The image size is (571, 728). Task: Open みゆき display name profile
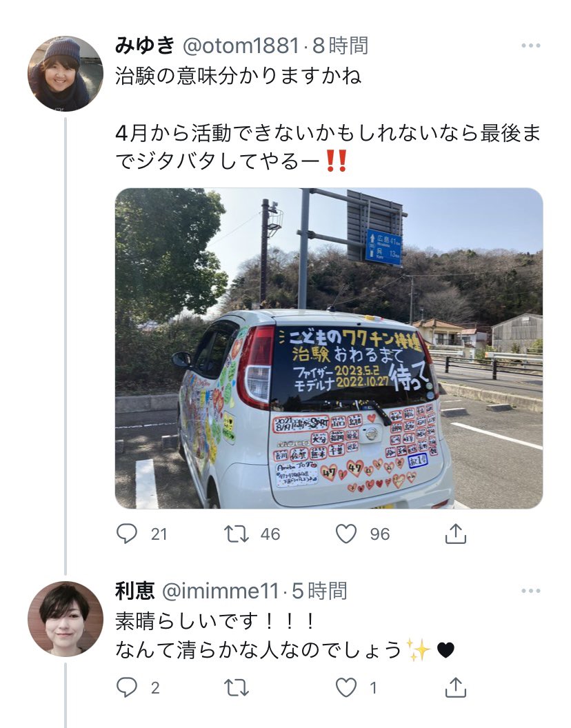pos(145,45)
